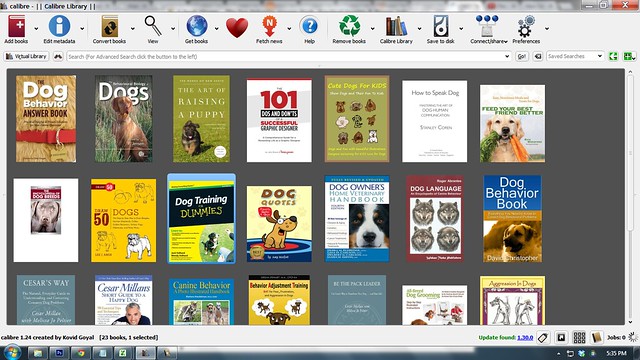Screen dimensions: 640x360
Task: Show hidden tray icons arrow
Action: coord(559,353)
